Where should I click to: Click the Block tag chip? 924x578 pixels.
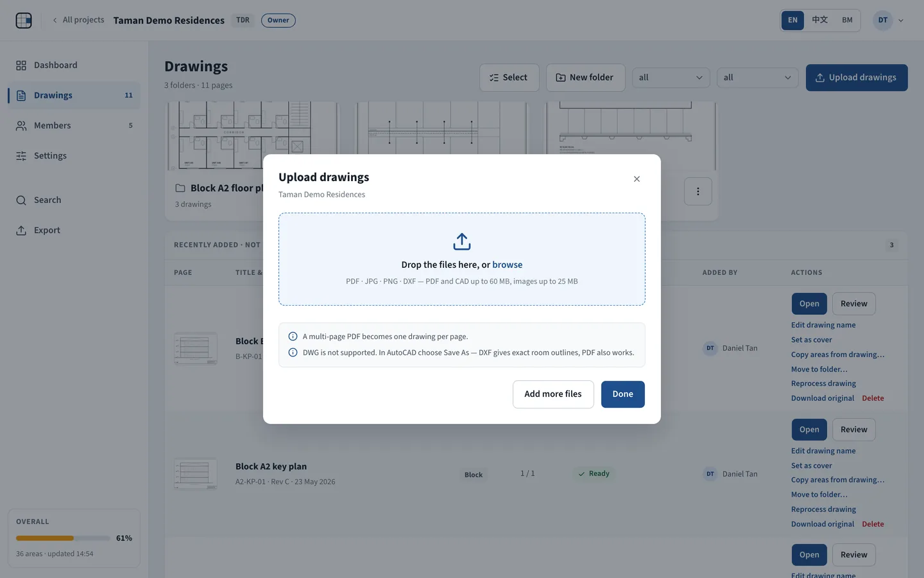[474, 475]
